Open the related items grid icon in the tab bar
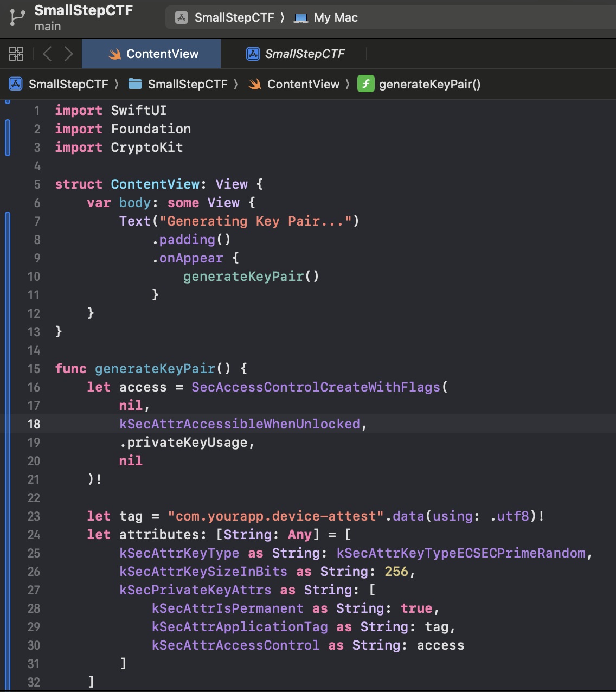 pos(16,54)
